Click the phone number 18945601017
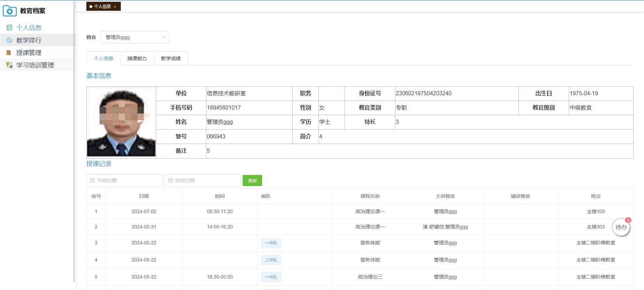 (x=224, y=107)
